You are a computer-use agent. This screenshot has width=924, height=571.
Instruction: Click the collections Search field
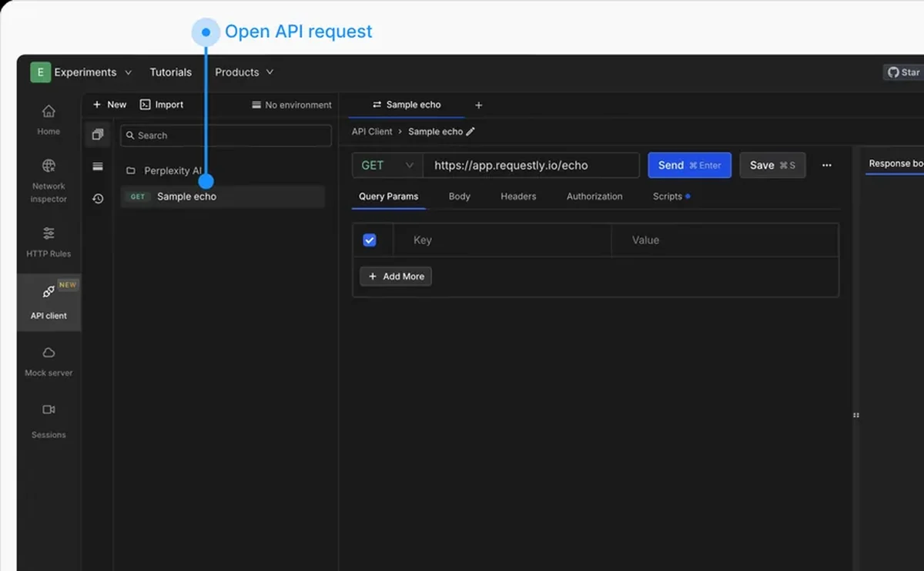(x=226, y=136)
